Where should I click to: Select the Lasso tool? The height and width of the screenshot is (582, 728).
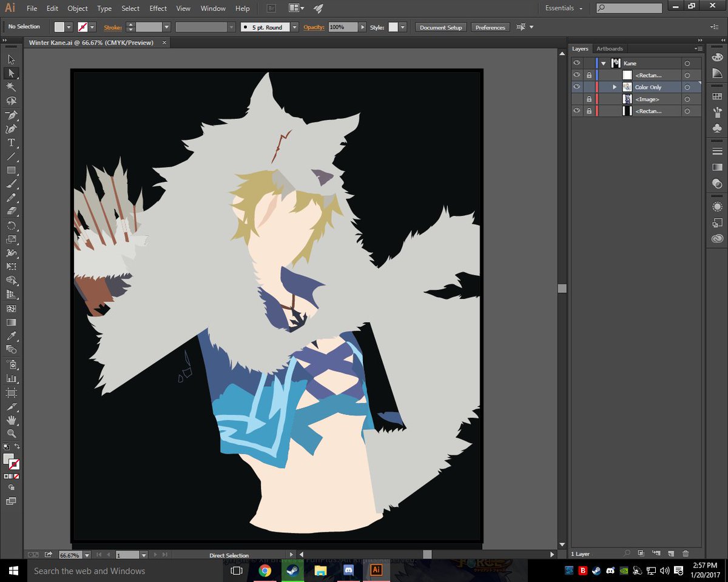click(x=11, y=101)
